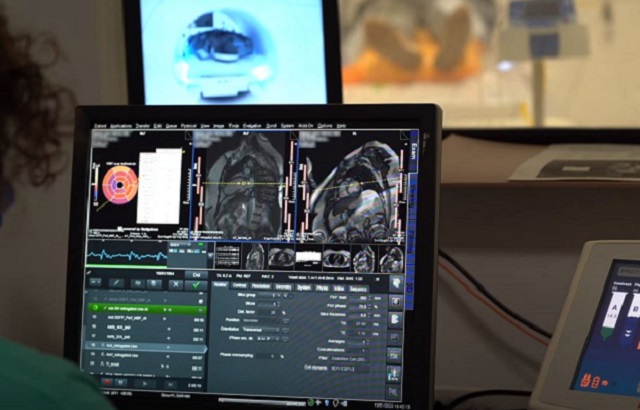This screenshot has width=640, height=410.
Task: Open the Sequence parameter tab
Action: (x=358, y=289)
